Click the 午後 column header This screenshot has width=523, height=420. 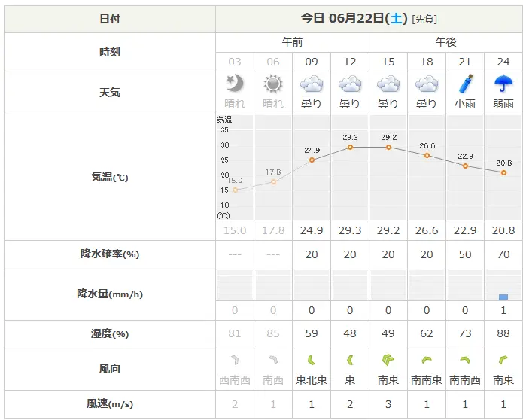click(x=445, y=42)
